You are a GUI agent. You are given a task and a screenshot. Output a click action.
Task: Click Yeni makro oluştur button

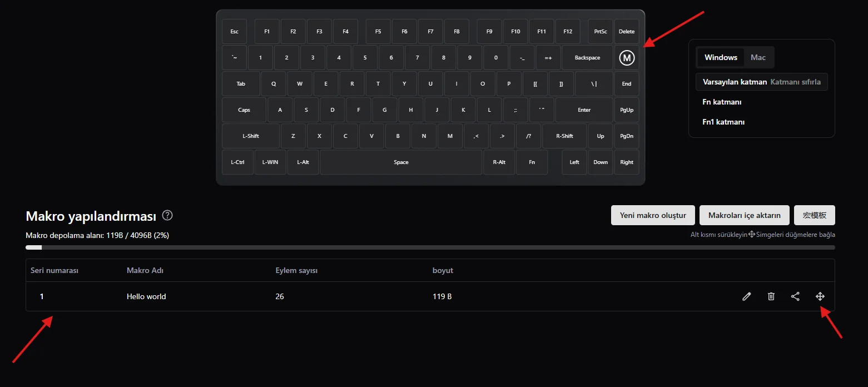653,215
